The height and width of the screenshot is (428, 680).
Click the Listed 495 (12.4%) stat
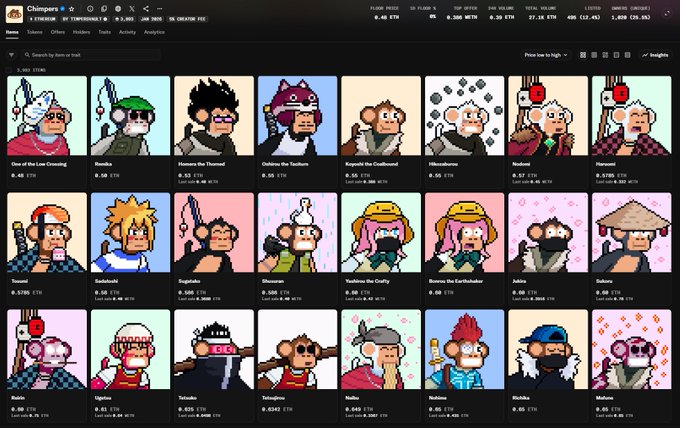[584, 13]
